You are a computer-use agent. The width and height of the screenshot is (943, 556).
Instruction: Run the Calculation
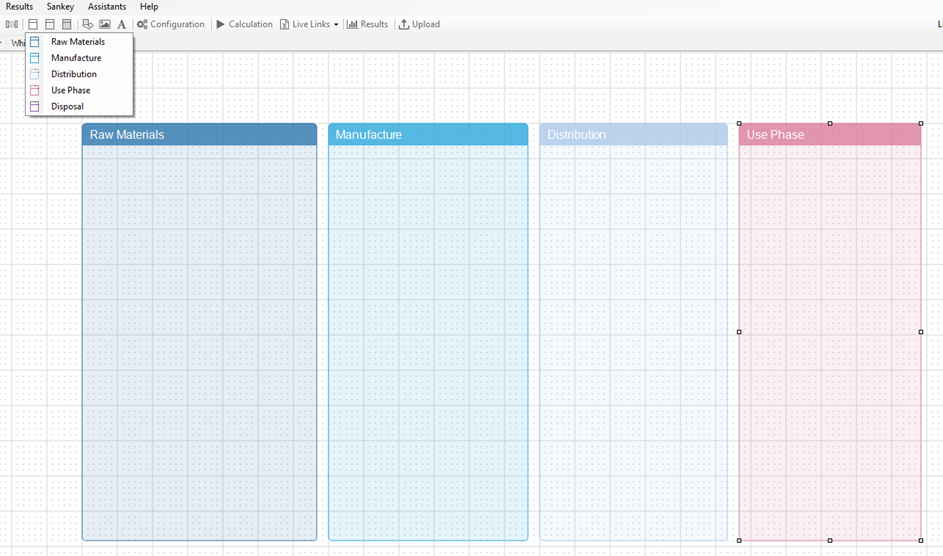click(x=244, y=24)
